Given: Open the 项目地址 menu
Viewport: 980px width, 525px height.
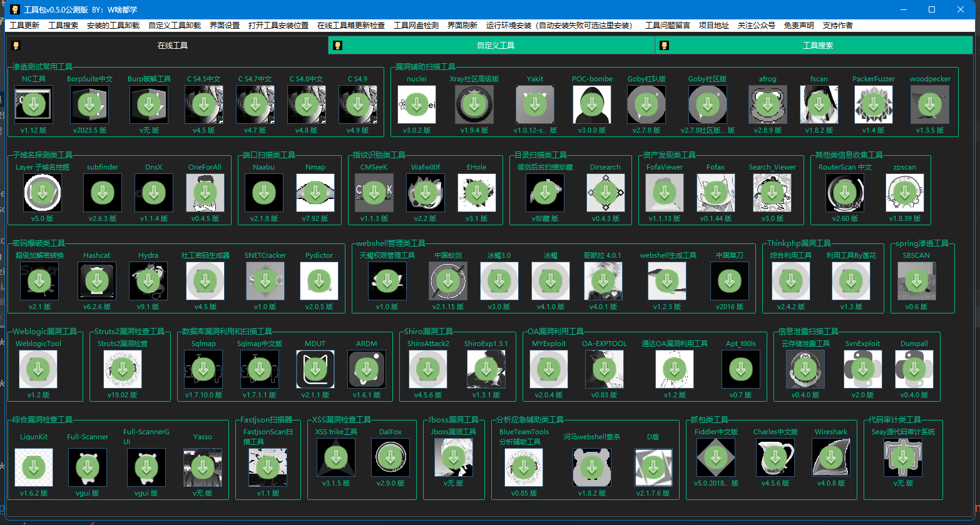Looking at the screenshot, I should point(714,26).
